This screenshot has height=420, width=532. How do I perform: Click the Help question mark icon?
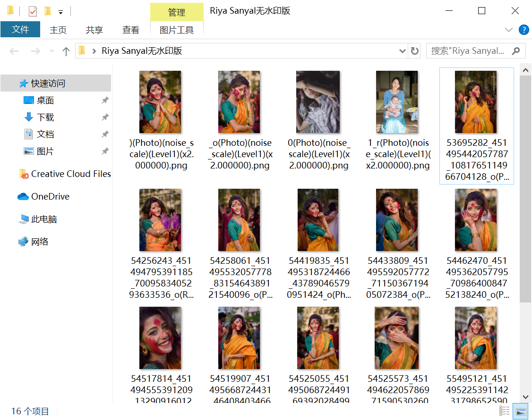tap(523, 30)
